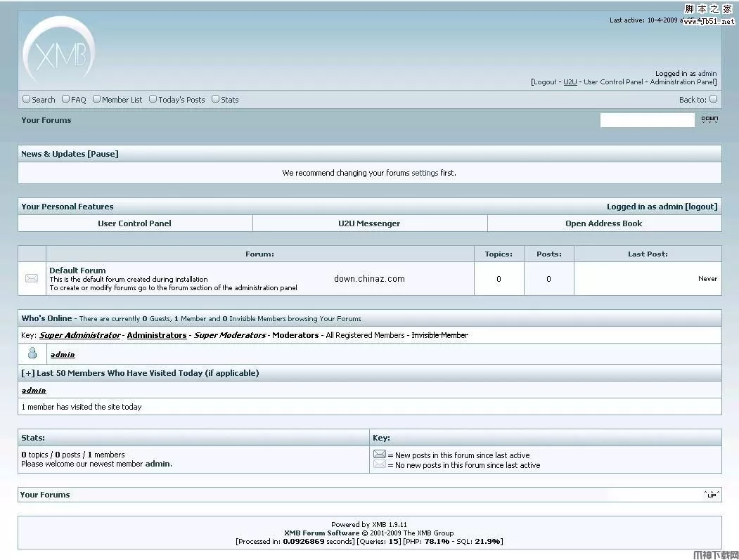Click inside the search input box
Viewport: 739px width, 560px height.
[646, 119]
